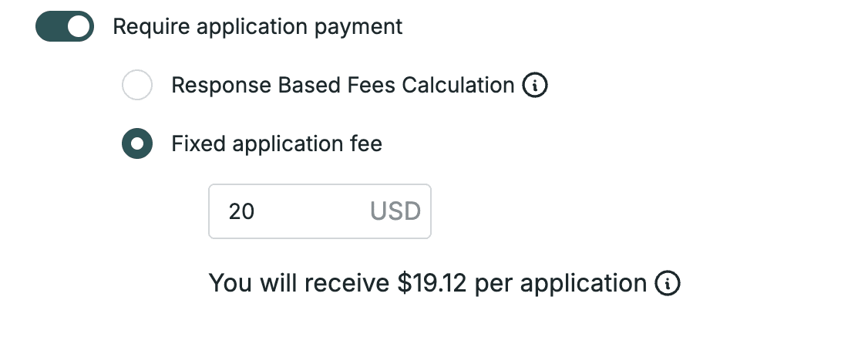Show tooltip explaining Response Based Fees Calculation

point(535,86)
